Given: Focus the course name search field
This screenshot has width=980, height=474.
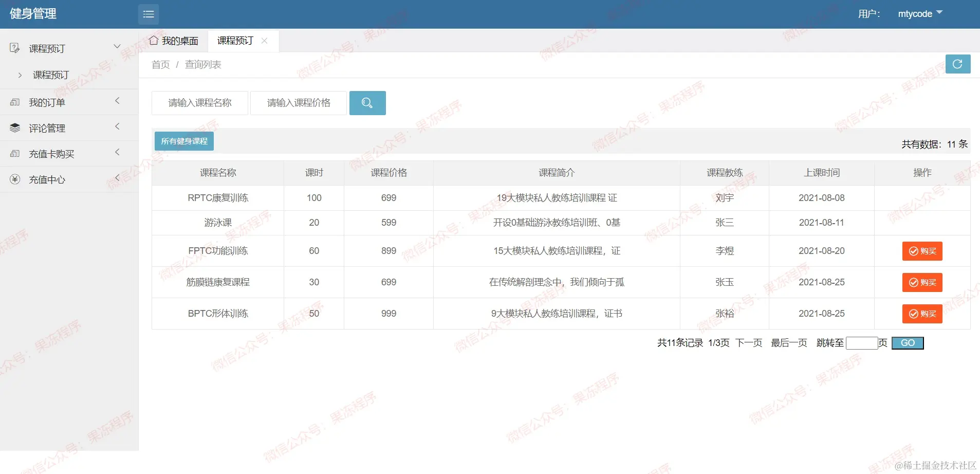Looking at the screenshot, I should pyautogui.click(x=200, y=103).
